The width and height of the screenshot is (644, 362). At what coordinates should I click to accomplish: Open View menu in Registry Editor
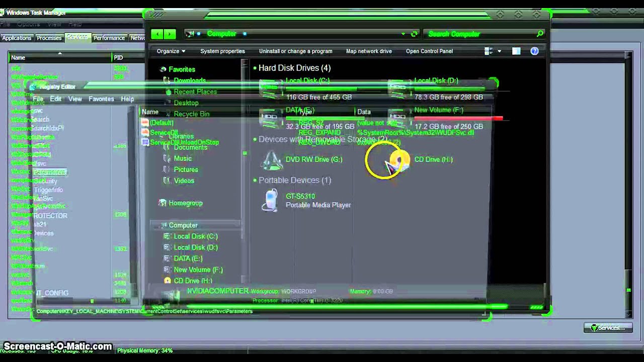[75, 99]
